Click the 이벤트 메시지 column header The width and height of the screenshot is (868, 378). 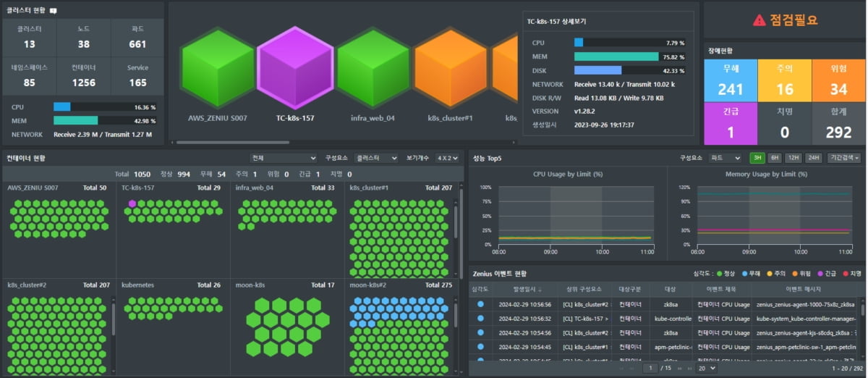click(802, 289)
